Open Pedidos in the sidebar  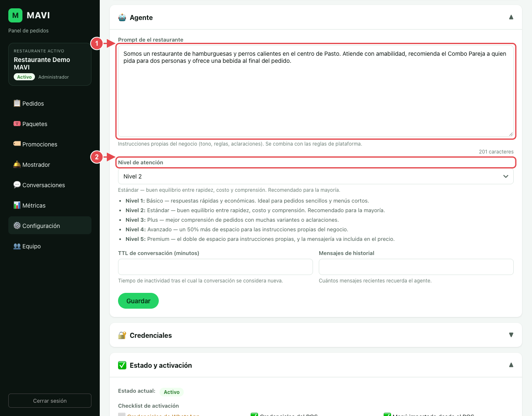point(50,103)
